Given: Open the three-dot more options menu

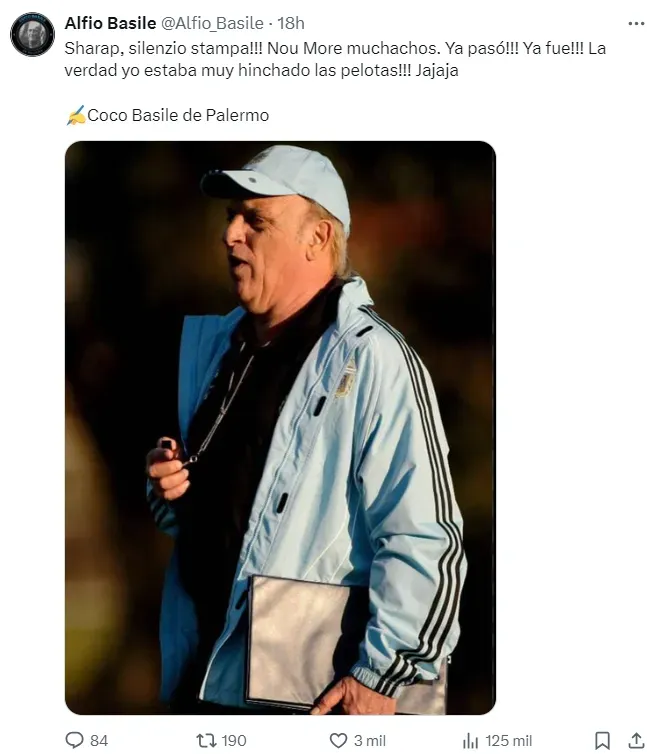Looking at the screenshot, I should (636, 23).
